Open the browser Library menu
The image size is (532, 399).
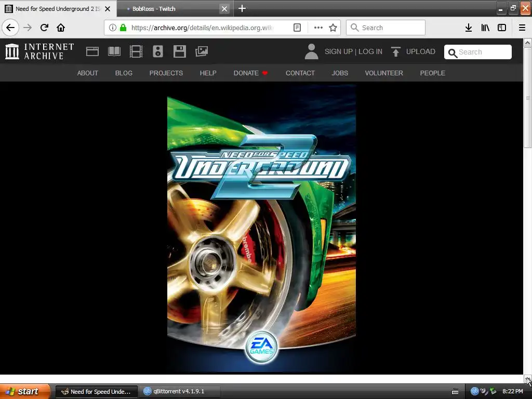pos(485,28)
